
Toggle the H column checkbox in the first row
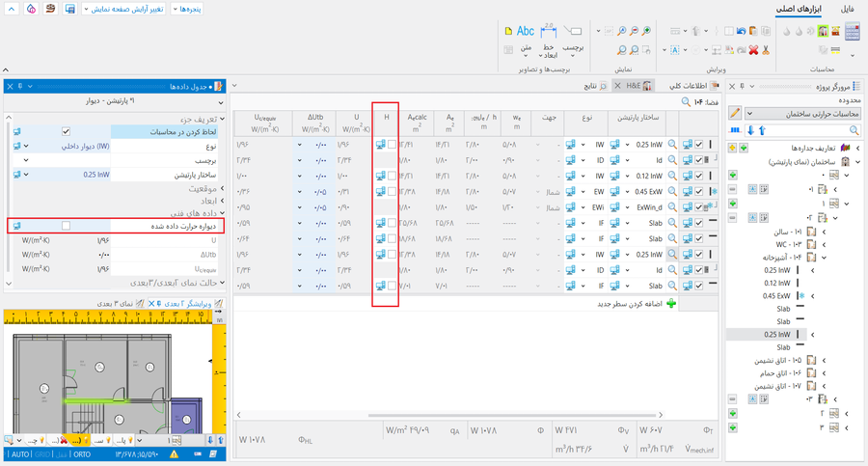click(392, 144)
